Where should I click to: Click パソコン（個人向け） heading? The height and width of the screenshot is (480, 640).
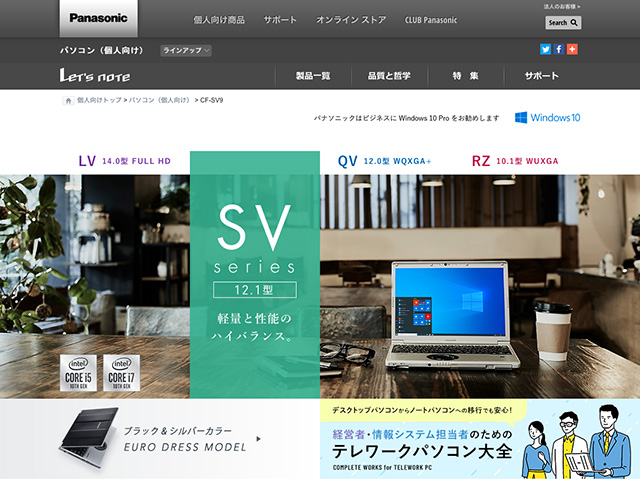coord(102,51)
